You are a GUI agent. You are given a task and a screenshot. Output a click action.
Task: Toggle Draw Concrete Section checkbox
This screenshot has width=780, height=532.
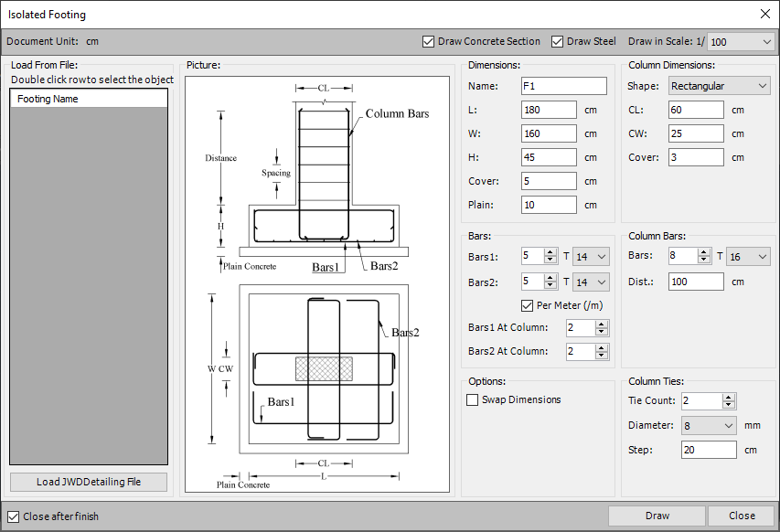428,42
